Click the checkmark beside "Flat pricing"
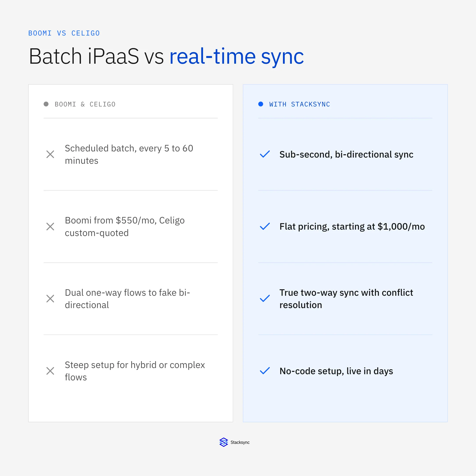The height and width of the screenshot is (476, 476). pyautogui.click(x=265, y=226)
